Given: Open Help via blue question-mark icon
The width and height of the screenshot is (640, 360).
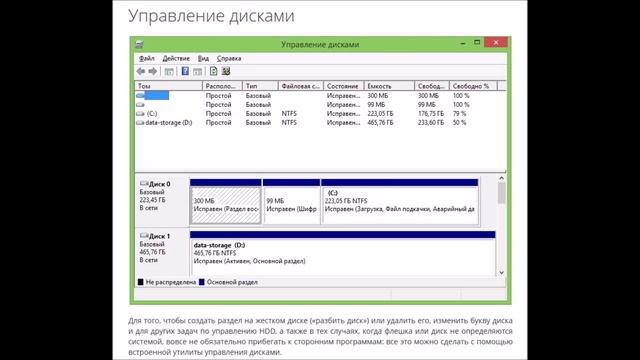Looking at the screenshot, I should pos(185,71).
